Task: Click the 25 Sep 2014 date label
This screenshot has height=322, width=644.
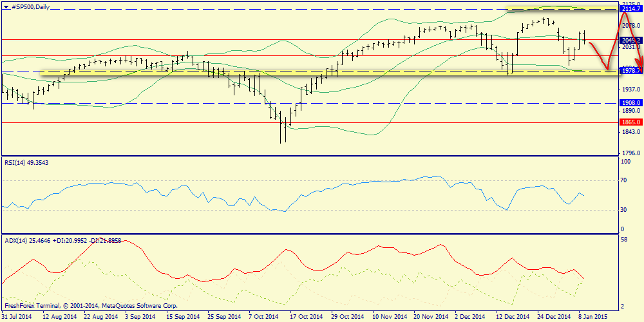Action: click(223, 317)
